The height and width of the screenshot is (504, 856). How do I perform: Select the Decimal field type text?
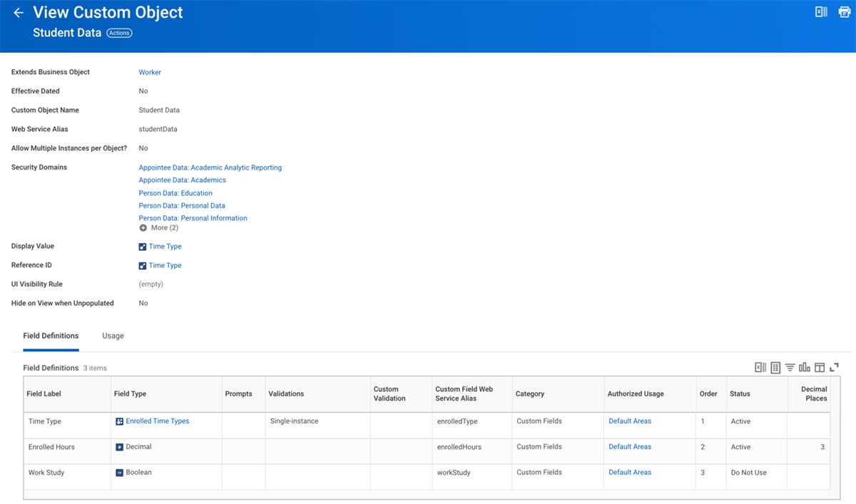(x=138, y=447)
